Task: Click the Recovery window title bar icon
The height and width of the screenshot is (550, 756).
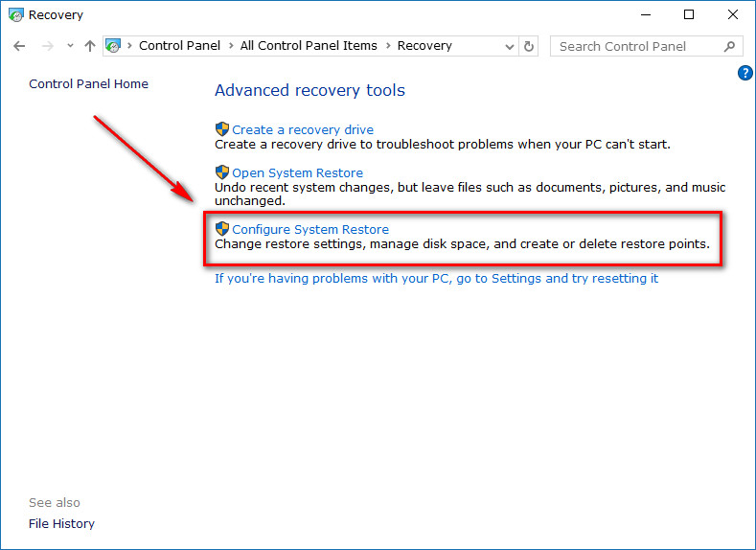Action: tap(16, 15)
